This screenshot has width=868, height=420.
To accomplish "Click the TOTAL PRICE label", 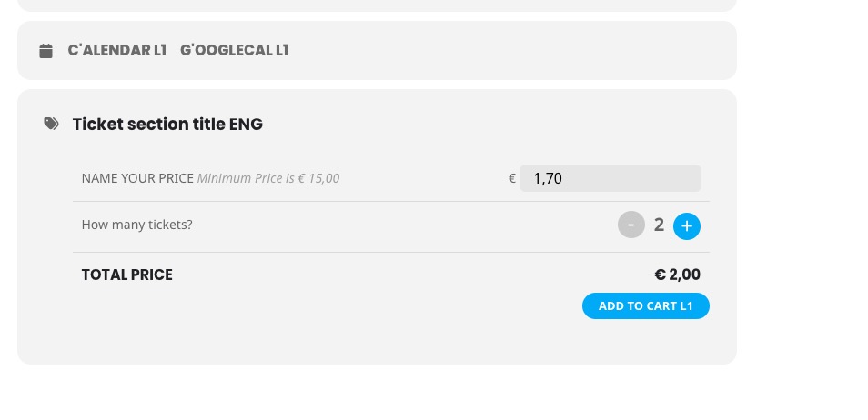I will 126,275.
